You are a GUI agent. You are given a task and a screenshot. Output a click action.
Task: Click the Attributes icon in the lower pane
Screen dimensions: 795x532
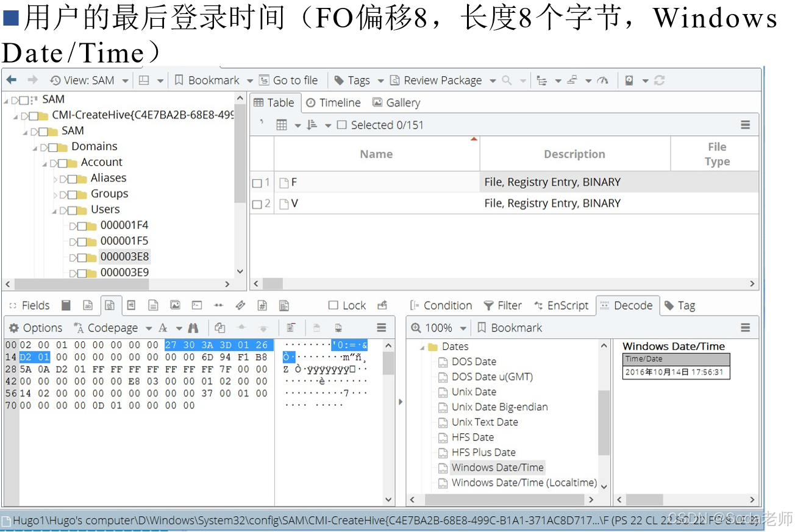(283, 305)
